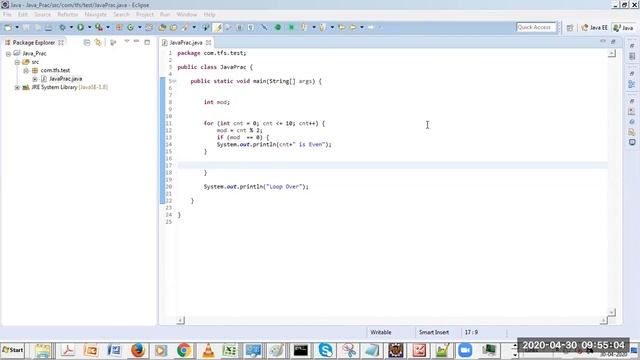Click the Search flashlight toolbar icon
This screenshot has width=640, height=360.
185,27
